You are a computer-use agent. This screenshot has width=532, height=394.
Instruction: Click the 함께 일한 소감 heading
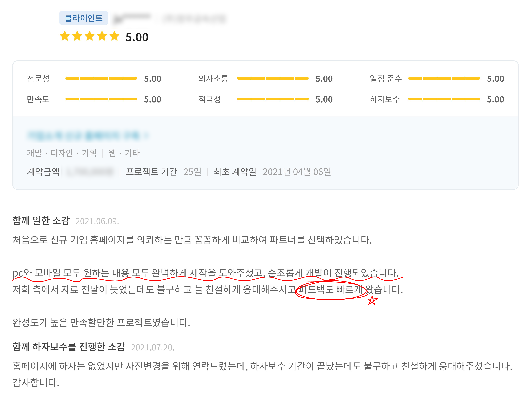click(x=41, y=220)
